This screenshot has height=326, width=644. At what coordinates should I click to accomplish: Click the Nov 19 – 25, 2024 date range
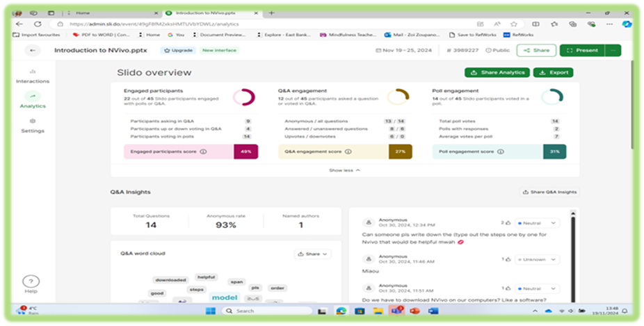pos(404,51)
